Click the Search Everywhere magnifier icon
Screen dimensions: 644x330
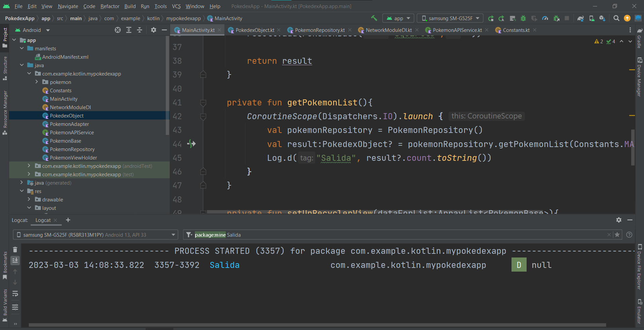point(616,18)
